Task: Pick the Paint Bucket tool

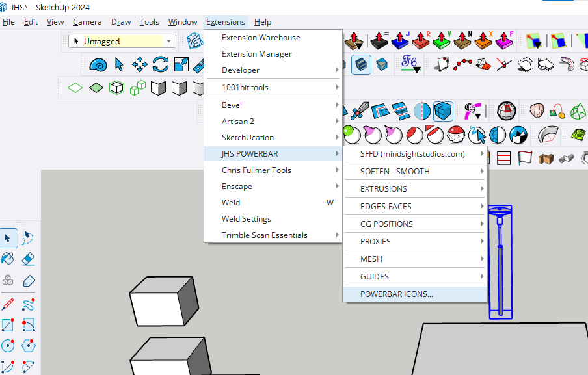Action: coord(8,259)
